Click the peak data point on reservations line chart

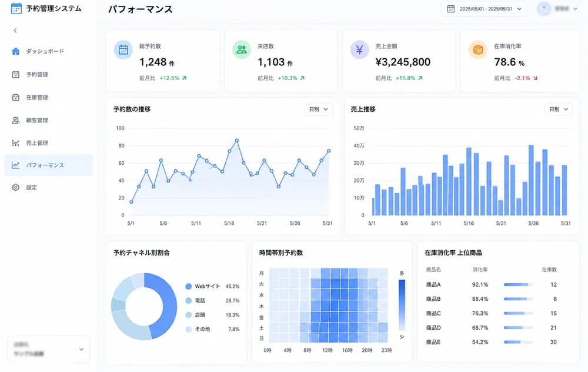click(x=236, y=141)
